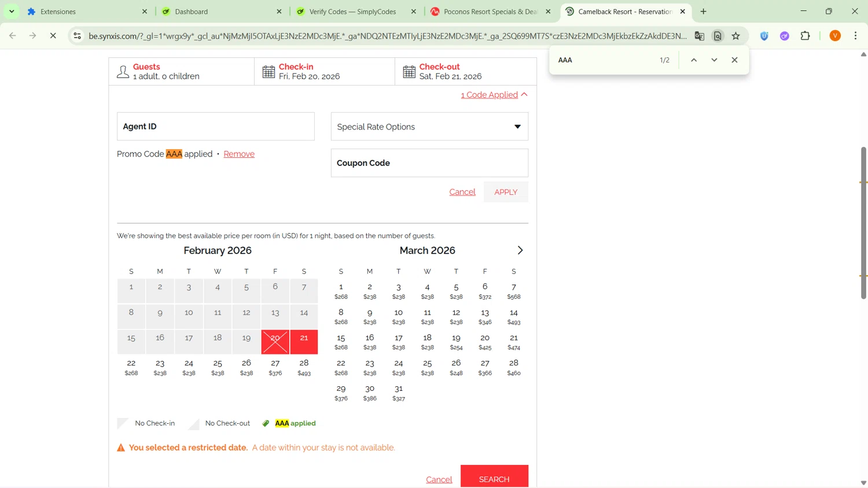
Task: Choose March 31 priced $327
Action: coord(399,393)
